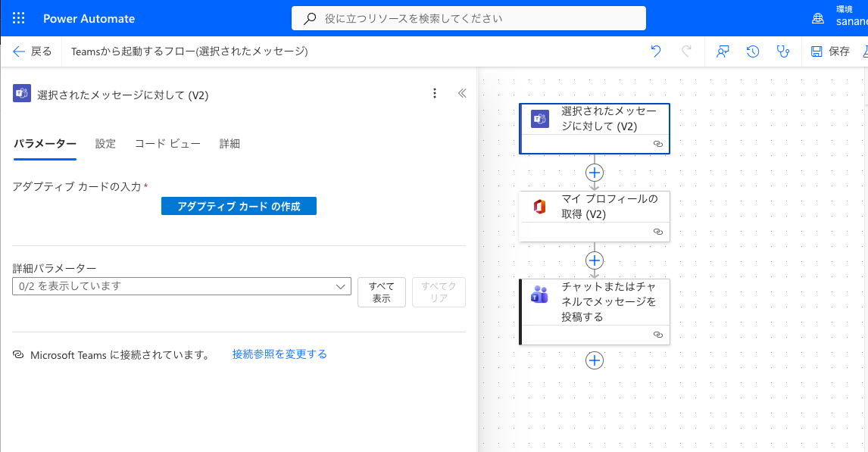
Task: Open version history clock icon
Action: coord(753,51)
